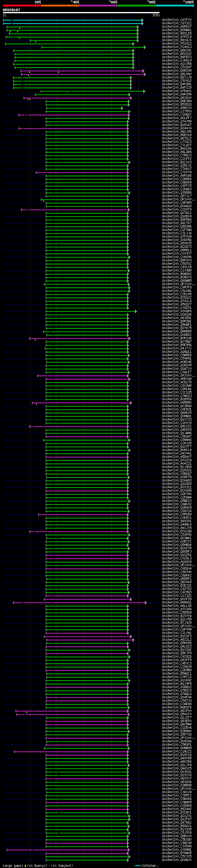Viewport: 197px width, 868px height.
Task: Select hit UniRef100_B5YEQ3
Action: [177, 105]
